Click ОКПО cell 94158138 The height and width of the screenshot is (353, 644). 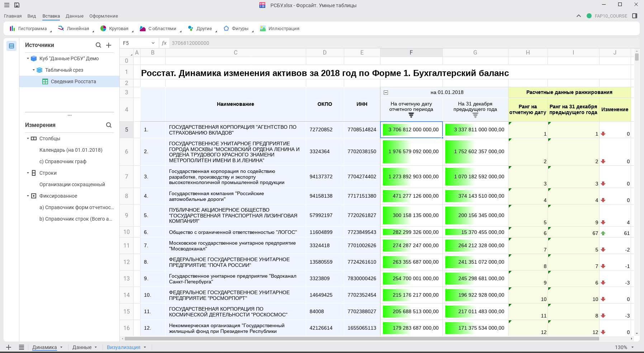pos(325,196)
